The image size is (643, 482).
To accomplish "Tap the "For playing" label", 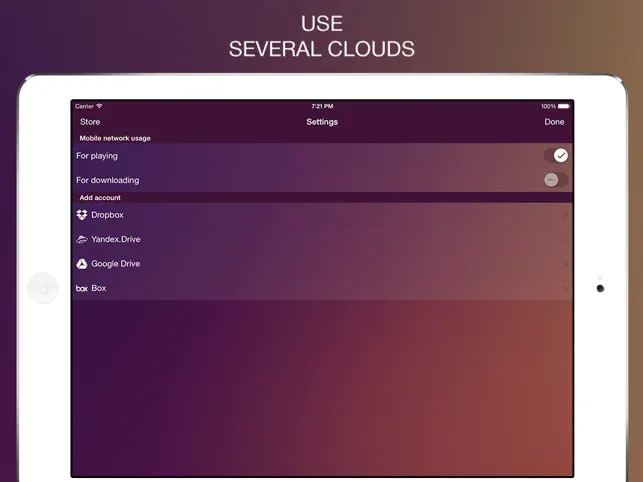I will pos(97,156).
